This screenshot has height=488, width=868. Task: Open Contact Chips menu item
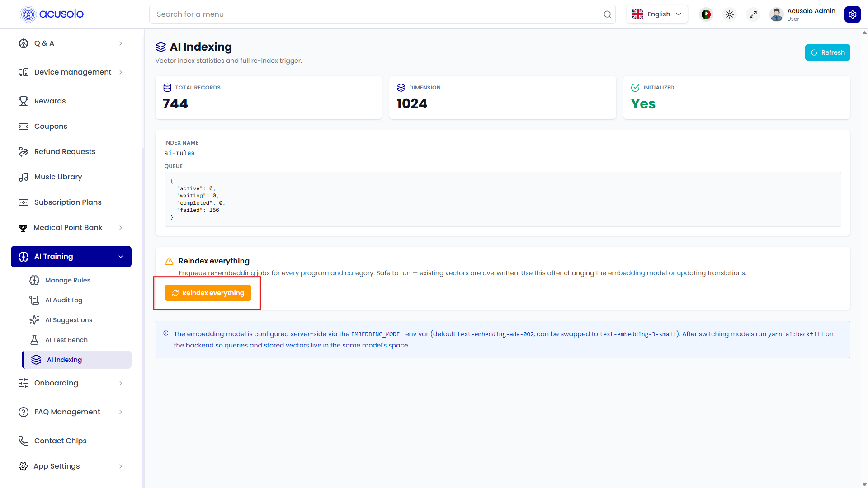point(71,441)
